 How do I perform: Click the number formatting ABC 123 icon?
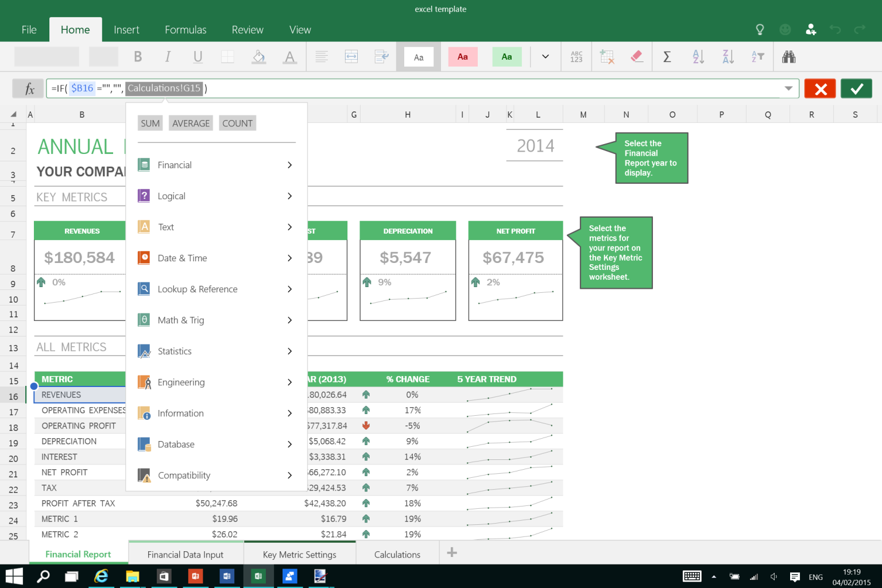[x=576, y=56]
